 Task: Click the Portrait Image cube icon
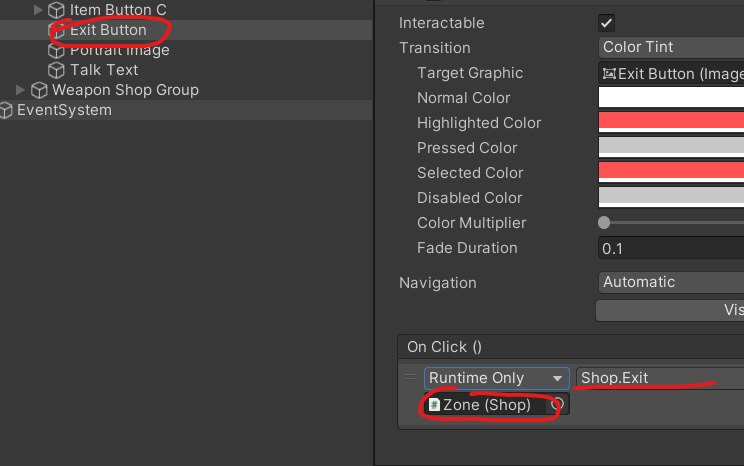(x=57, y=50)
